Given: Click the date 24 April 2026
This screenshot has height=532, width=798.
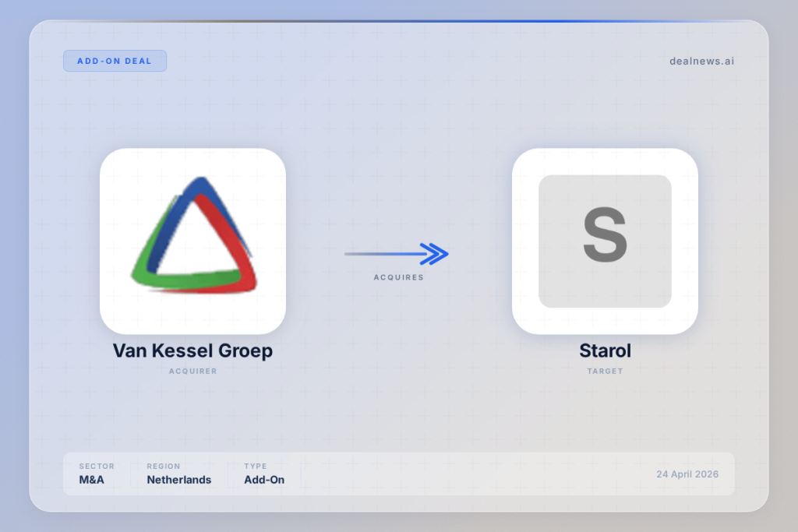Looking at the screenshot, I should 687,474.
